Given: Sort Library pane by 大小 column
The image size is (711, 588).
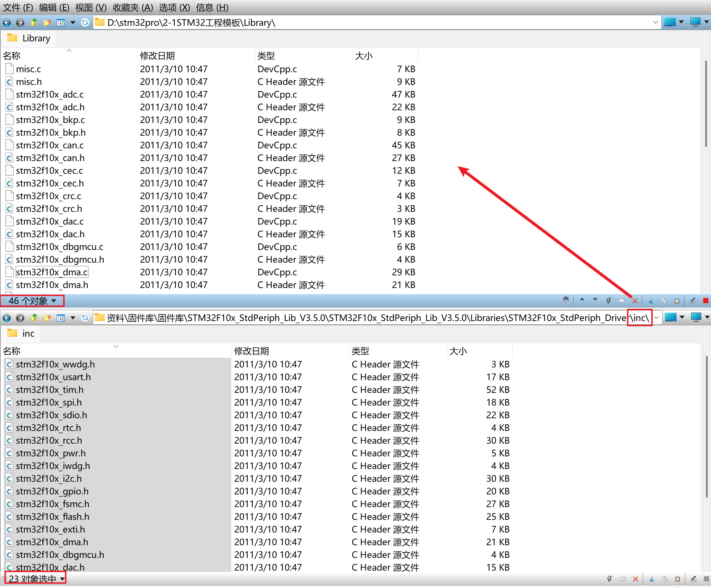Looking at the screenshot, I should tap(385, 55).
